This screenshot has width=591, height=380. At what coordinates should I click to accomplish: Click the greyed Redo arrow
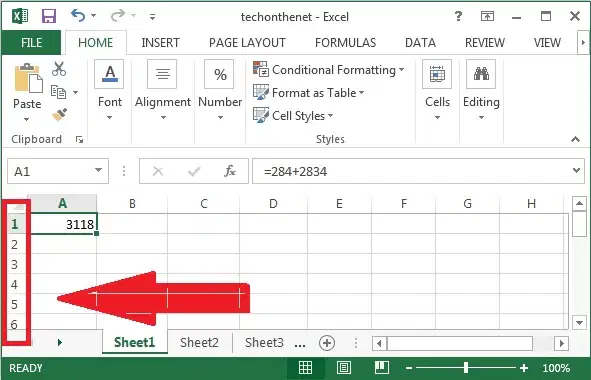point(118,15)
